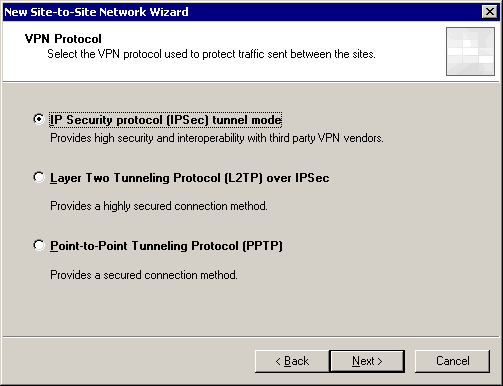The image size is (503, 386).
Task: Proceed using the Next button
Action: tap(367, 361)
